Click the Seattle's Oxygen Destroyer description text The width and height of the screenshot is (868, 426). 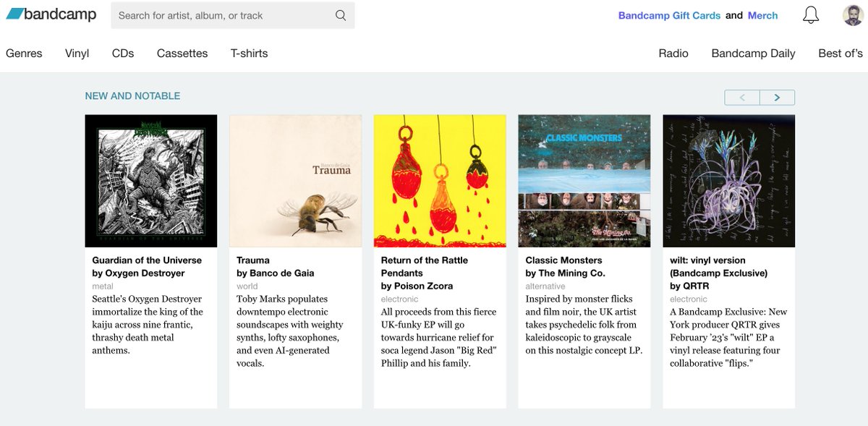coord(148,325)
